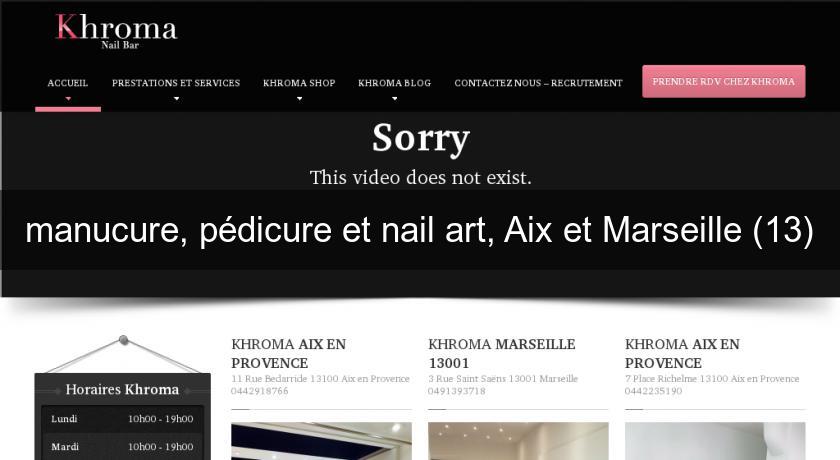Expand the Accueil dropdown arrow
840x460 pixels.
(68, 99)
